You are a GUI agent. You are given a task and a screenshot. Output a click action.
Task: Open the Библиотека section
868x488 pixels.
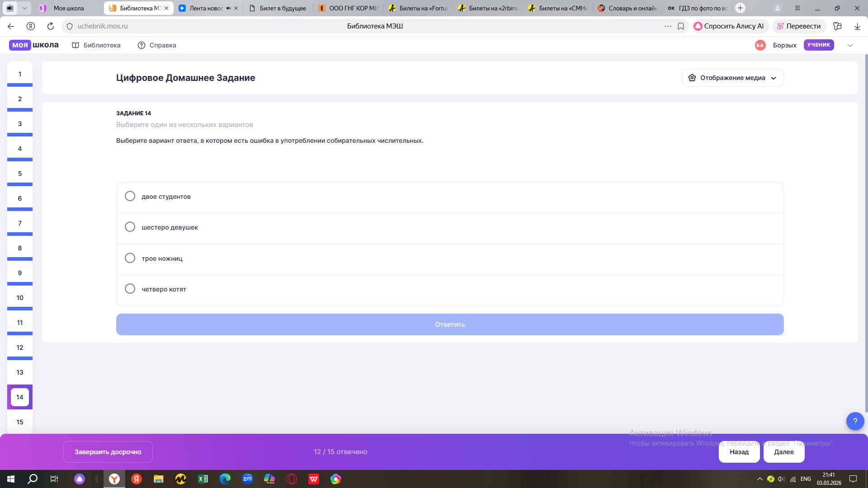[x=96, y=45]
